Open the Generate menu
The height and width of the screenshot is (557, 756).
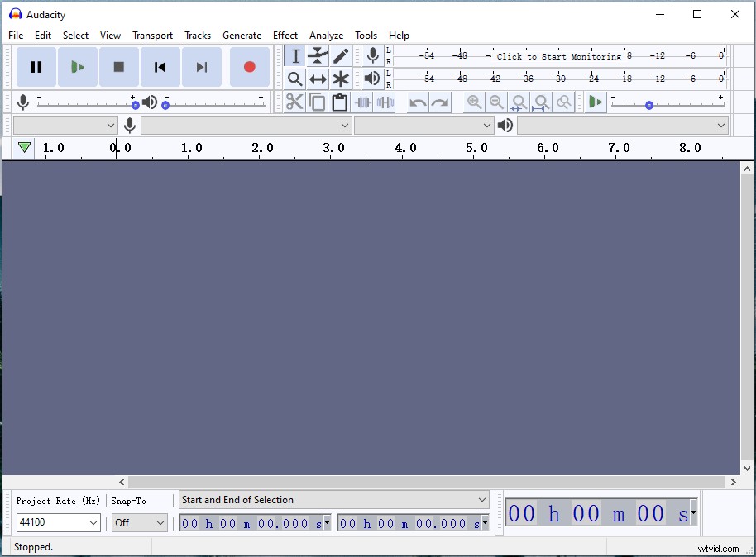click(x=242, y=36)
